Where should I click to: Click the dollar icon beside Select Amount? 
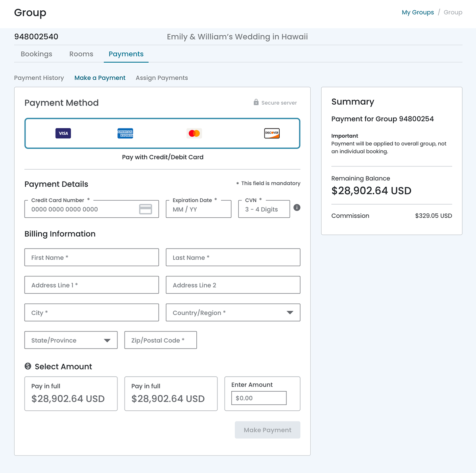click(x=28, y=366)
